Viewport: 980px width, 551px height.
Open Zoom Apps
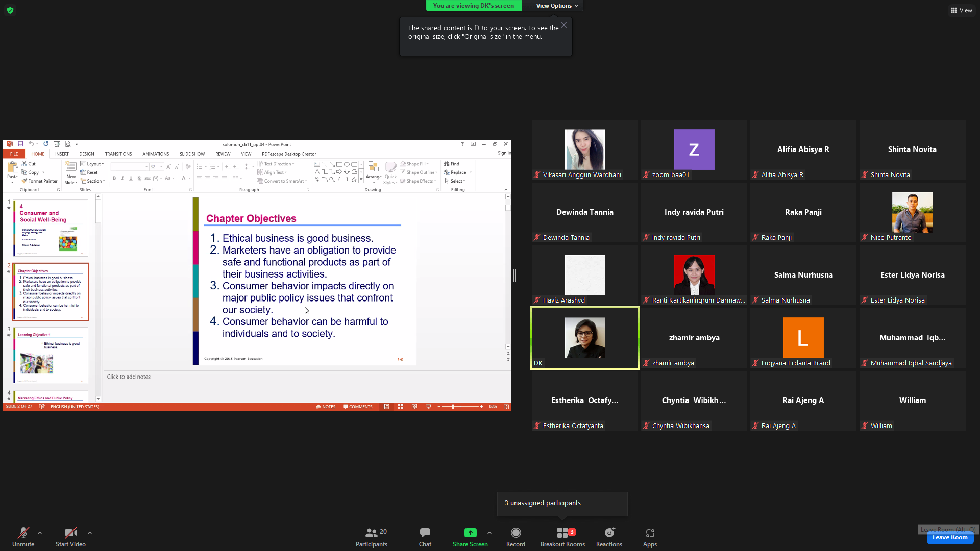click(650, 537)
